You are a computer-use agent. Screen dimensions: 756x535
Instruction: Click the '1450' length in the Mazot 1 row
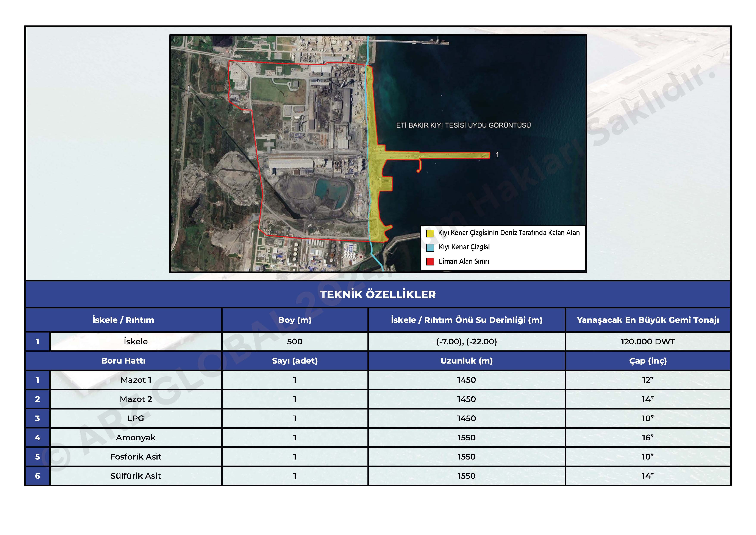tap(467, 380)
